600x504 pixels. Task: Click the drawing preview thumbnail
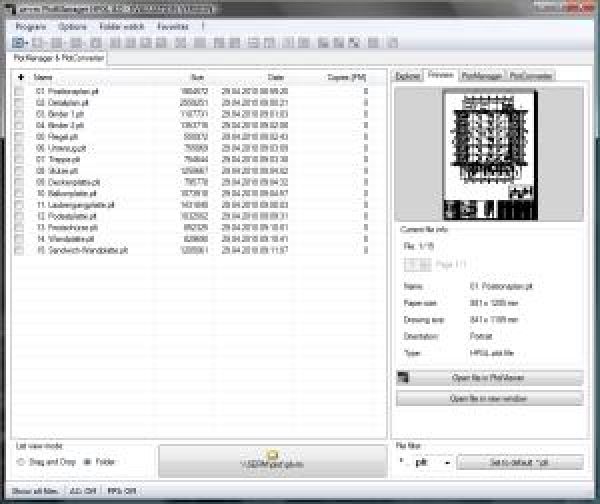[490, 155]
